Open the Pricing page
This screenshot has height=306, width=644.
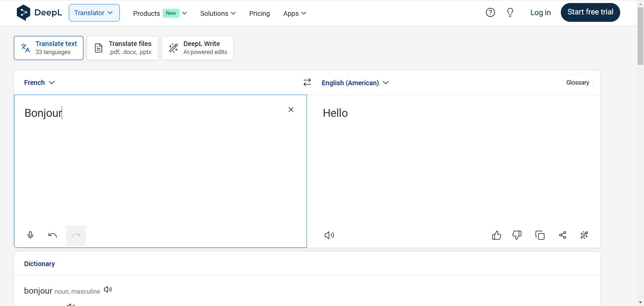point(259,13)
